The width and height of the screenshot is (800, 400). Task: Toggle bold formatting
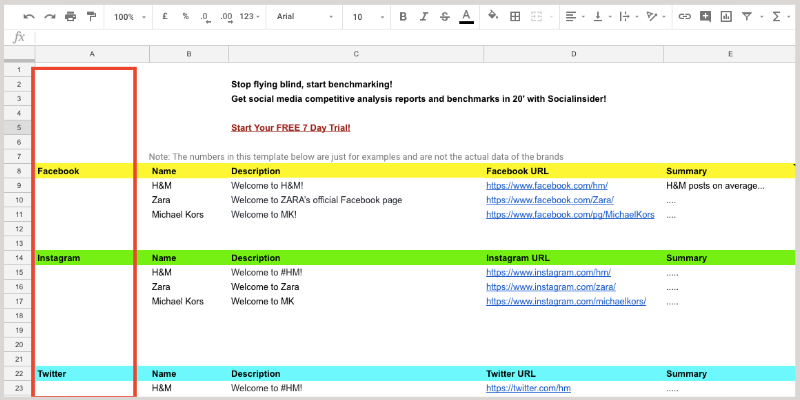403,17
